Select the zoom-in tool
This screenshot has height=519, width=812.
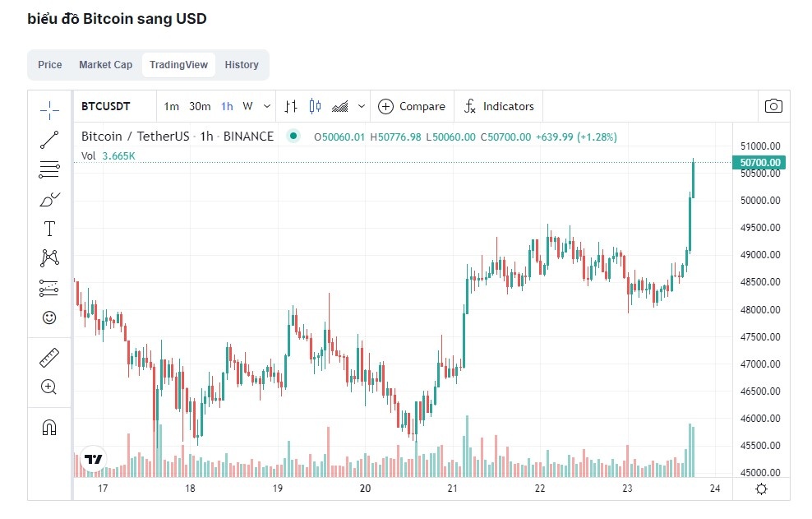click(49, 387)
